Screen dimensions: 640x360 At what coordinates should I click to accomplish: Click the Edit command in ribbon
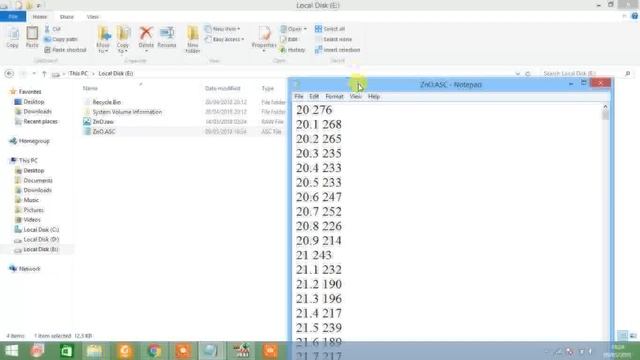coord(289,39)
